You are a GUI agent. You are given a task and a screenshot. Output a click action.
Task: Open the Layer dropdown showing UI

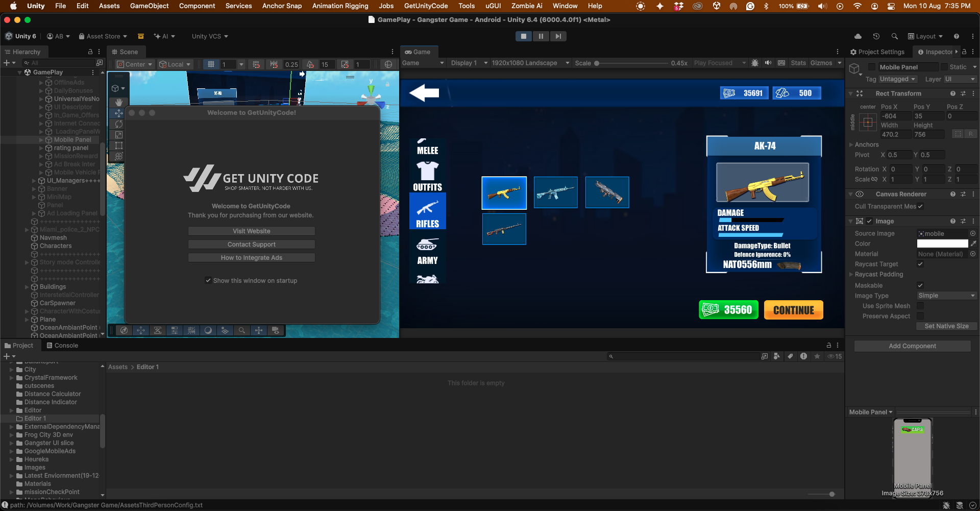point(960,79)
